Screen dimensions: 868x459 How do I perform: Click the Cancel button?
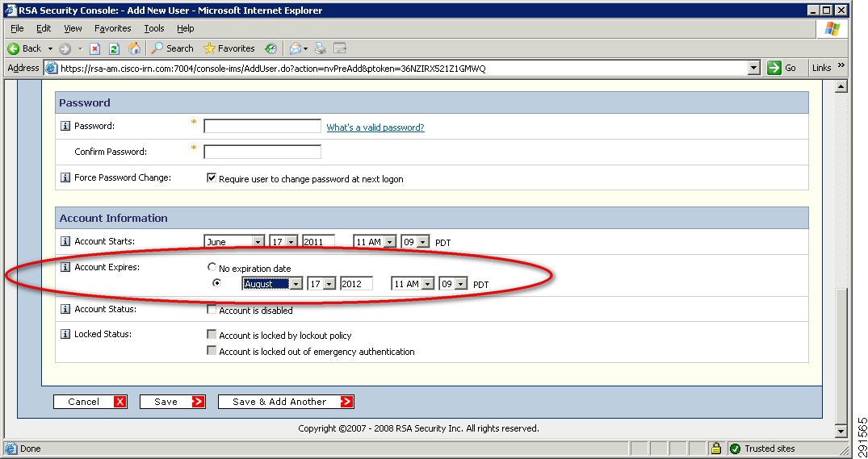90,402
